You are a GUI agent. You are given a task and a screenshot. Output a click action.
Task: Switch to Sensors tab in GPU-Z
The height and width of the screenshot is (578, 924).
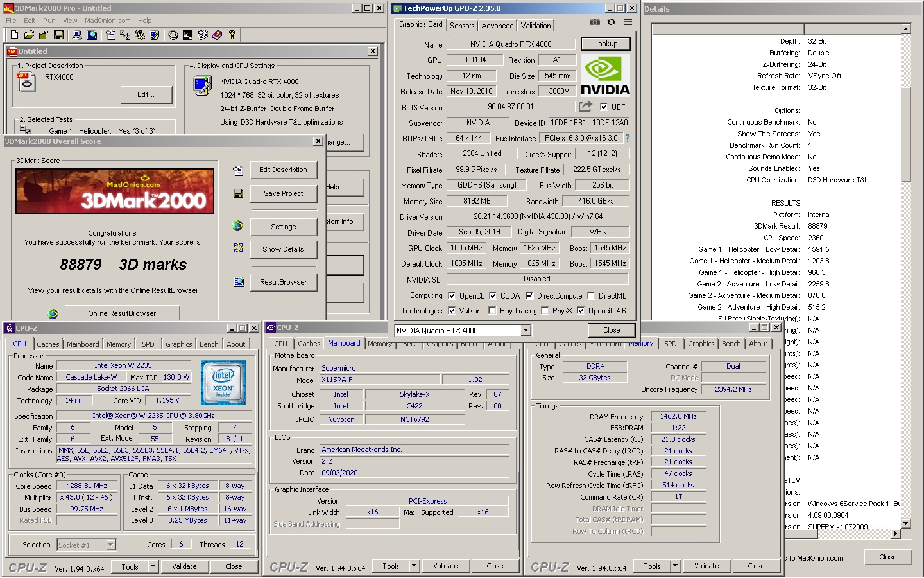click(462, 26)
